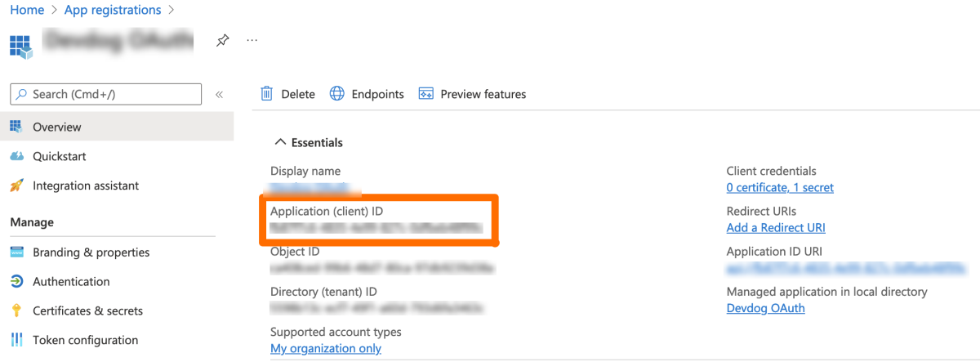This screenshot has width=980, height=362.
Task: Open My organization only link
Action: (x=325, y=348)
